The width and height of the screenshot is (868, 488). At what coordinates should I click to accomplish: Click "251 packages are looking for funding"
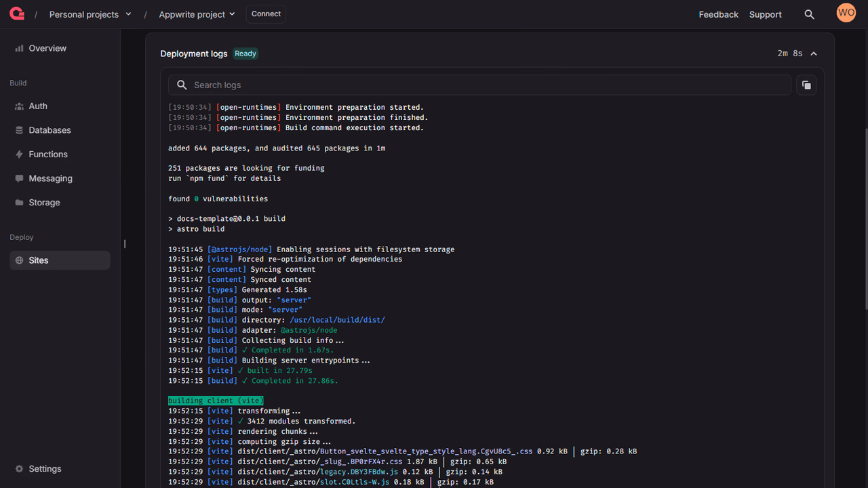(x=246, y=168)
